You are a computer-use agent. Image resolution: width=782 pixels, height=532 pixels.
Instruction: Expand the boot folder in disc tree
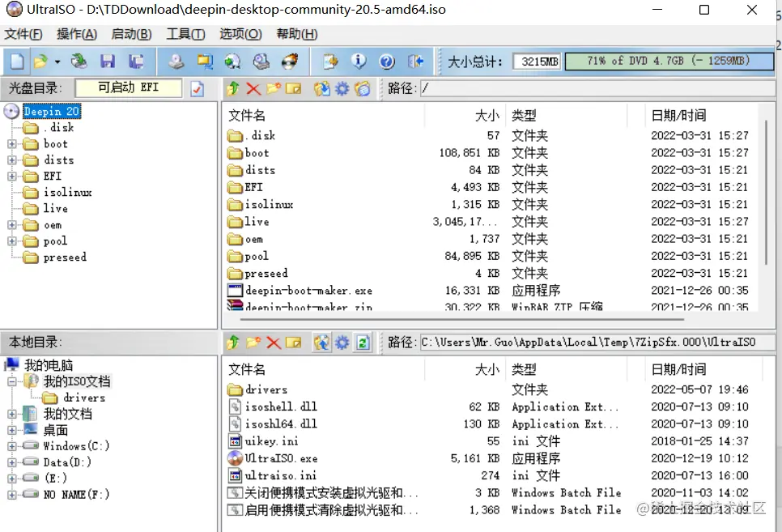click(x=12, y=144)
